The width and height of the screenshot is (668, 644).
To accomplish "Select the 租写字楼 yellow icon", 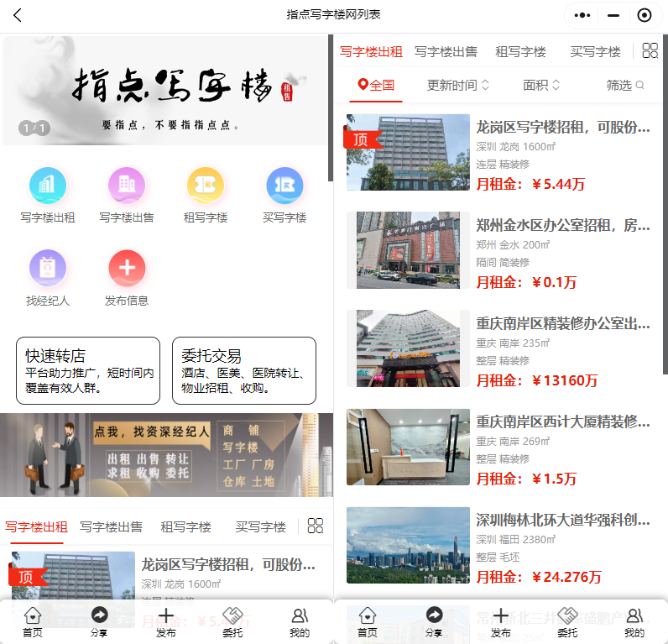I will coord(206,186).
